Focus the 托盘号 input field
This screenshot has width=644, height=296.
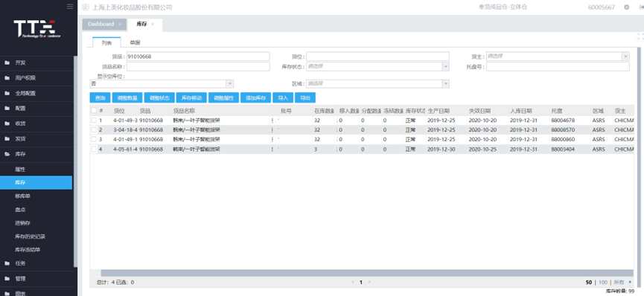(558, 66)
